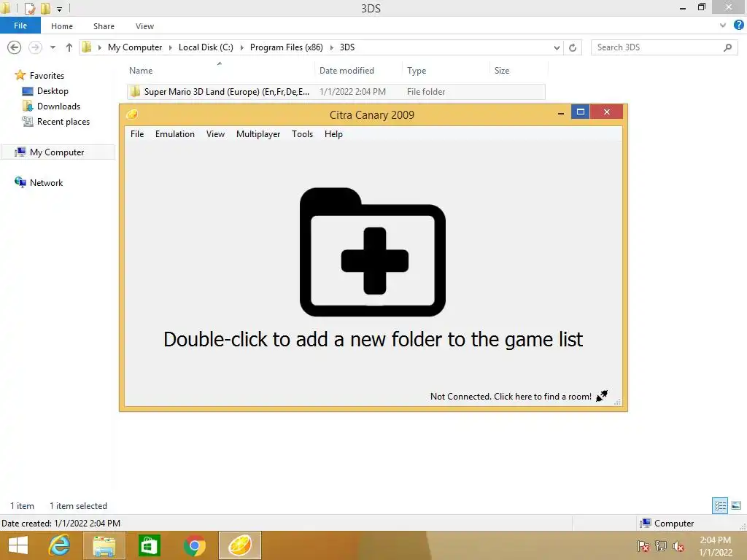Click the network tray icon
The image size is (747, 560).
coord(661,546)
